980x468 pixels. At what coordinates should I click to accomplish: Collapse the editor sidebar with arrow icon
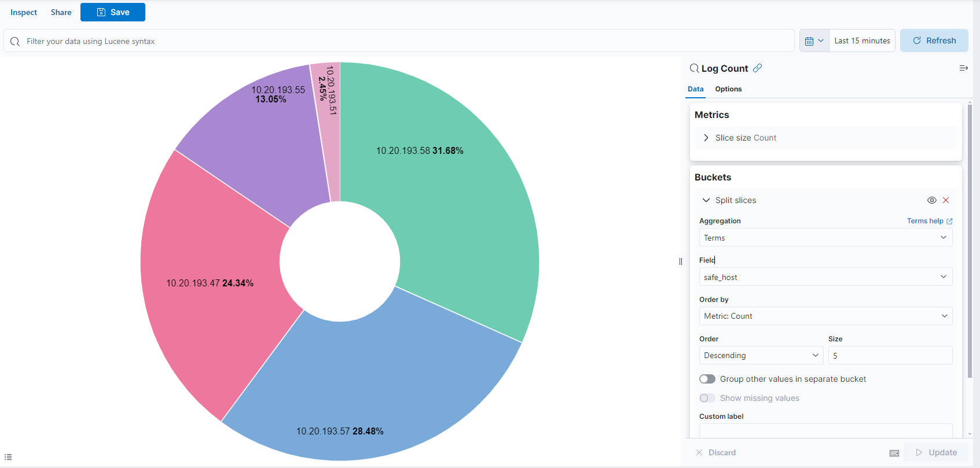(964, 68)
